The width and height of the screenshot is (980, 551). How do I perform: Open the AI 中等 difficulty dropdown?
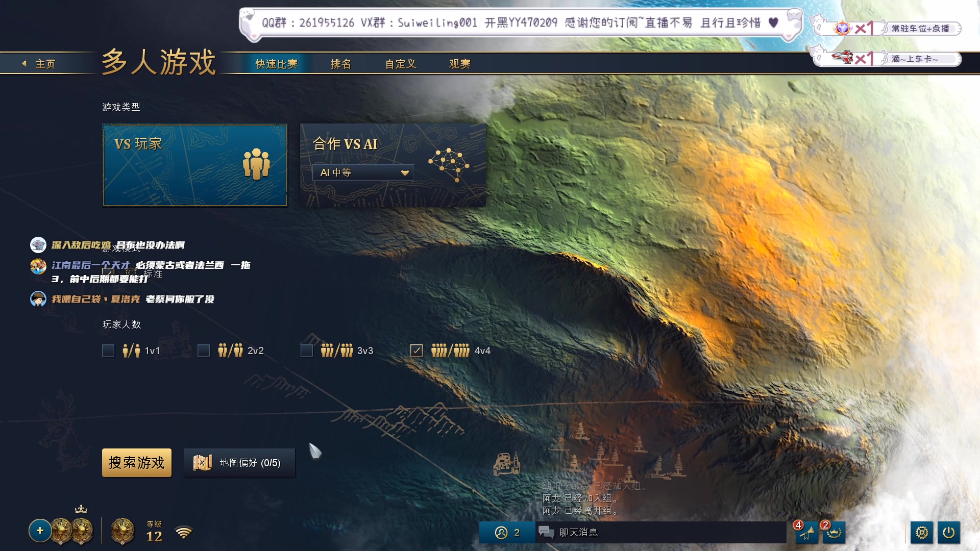pos(363,172)
